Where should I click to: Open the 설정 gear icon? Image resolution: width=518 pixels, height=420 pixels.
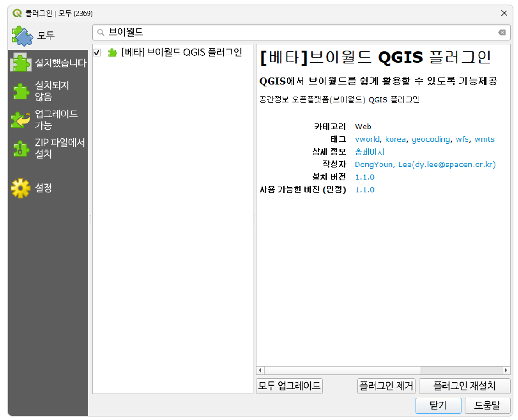[x=21, y=188]
